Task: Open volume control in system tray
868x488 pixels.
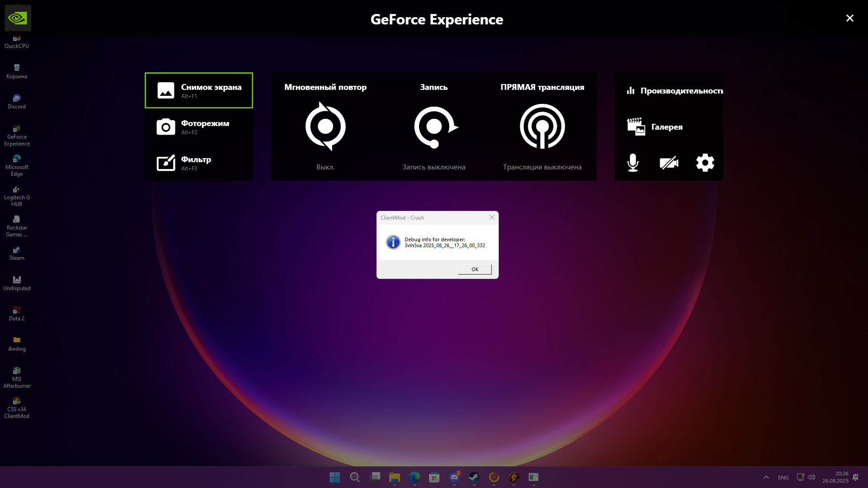Action: coord(811,477)
